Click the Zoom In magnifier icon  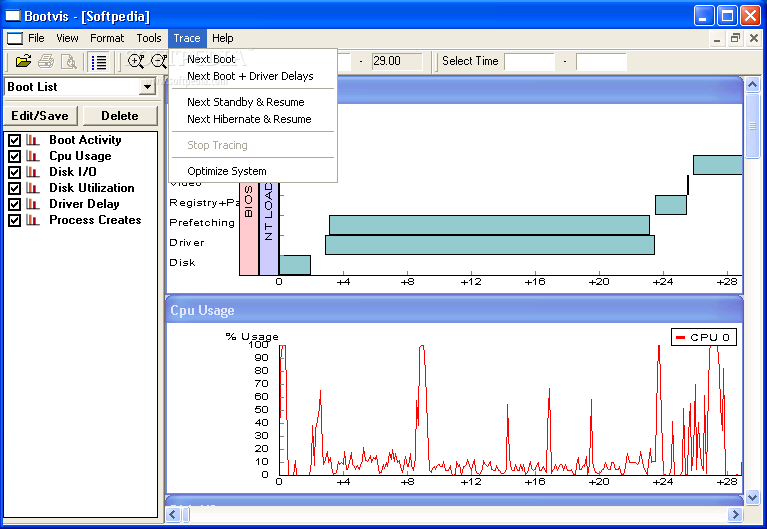135,61
